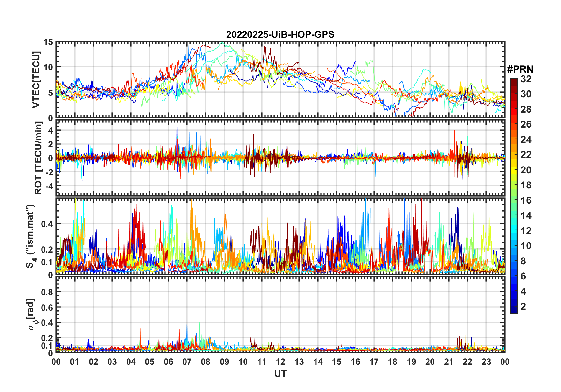Choose PRN colorbar tick label 8
561x392 pixels.
tap(523, 261)
